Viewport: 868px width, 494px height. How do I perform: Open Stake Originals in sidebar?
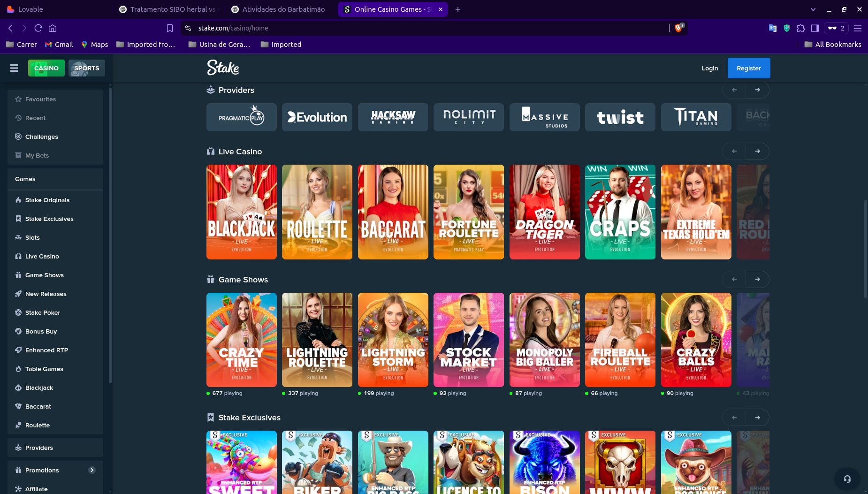[47, 200]
